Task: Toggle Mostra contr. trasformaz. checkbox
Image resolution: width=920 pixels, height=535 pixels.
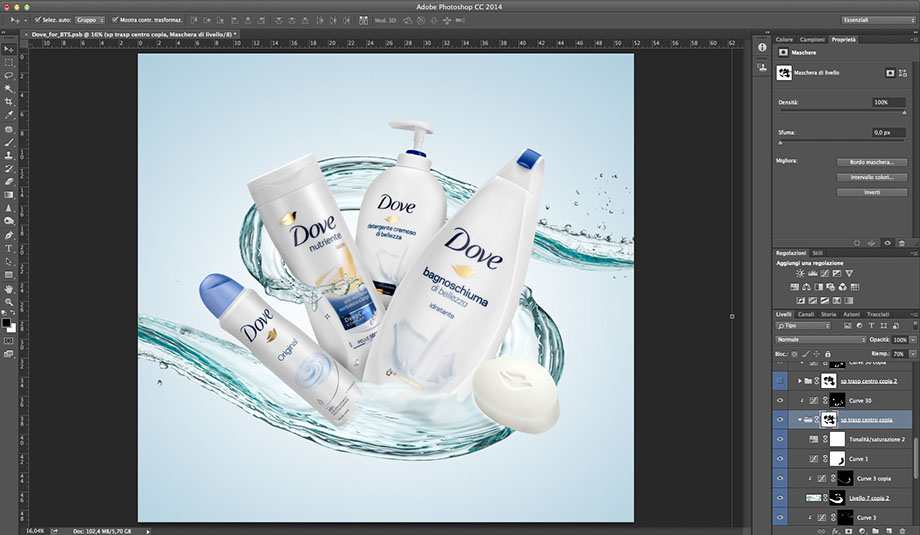Action: click(115, 20)
